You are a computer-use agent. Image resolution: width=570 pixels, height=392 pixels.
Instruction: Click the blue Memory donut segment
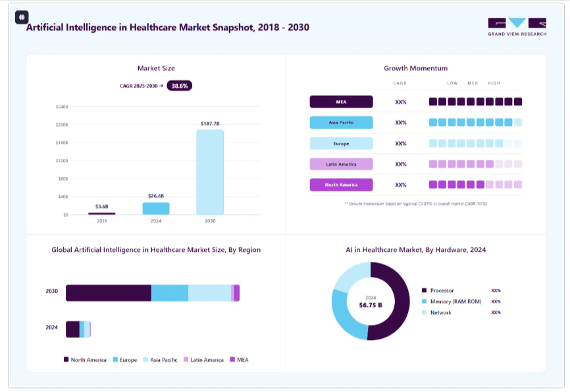click(x=344, y=317)
